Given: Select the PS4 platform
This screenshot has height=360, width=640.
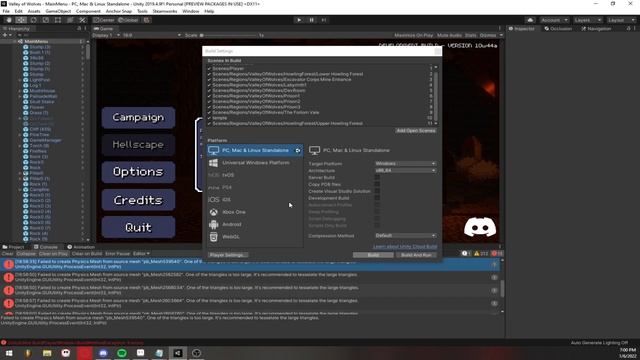Looking at the screenshot, I should [255, 187].
